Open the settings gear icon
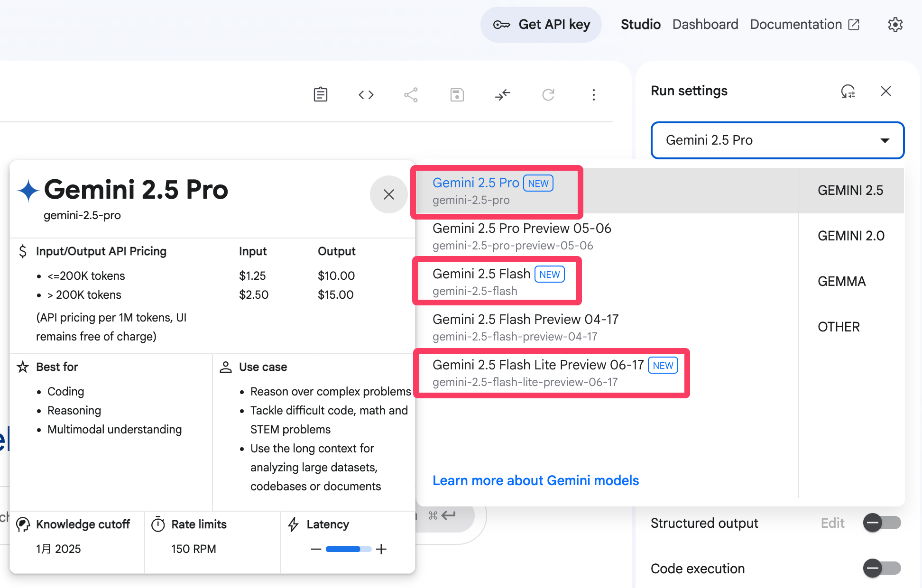922x588 pixels. click(x=895, y=25)
